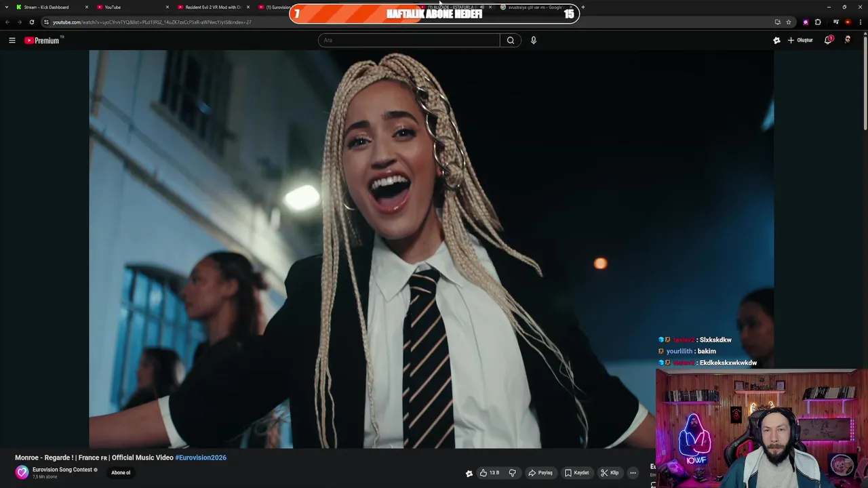This screenshot has height=488, width=868.
Task: Switch to Resident Evil 2 VR Mod tab
Action: (213, 7)
